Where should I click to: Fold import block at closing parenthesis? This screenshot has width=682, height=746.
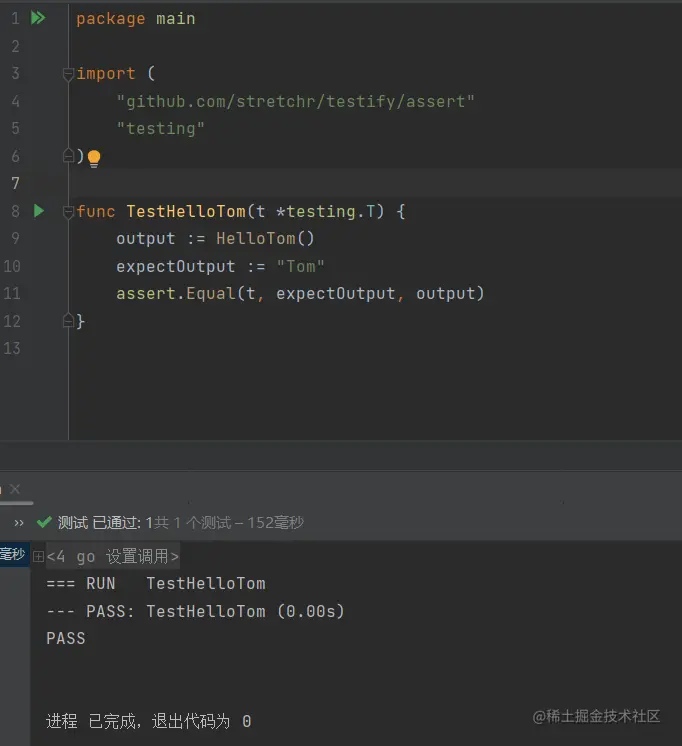[68, 156]
